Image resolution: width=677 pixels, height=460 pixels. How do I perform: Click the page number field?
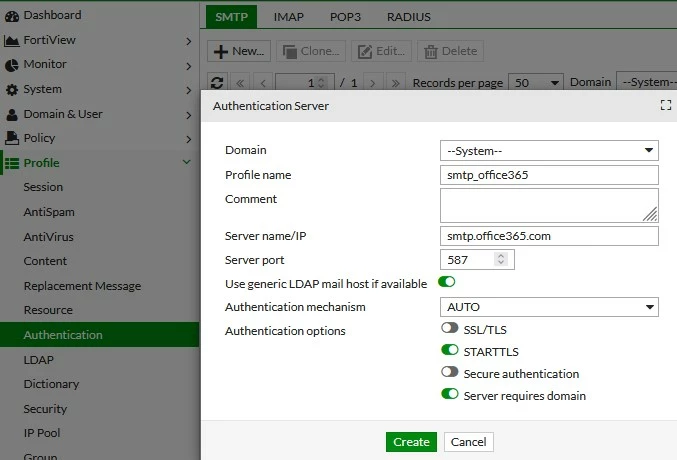click(x=305, y=82)
